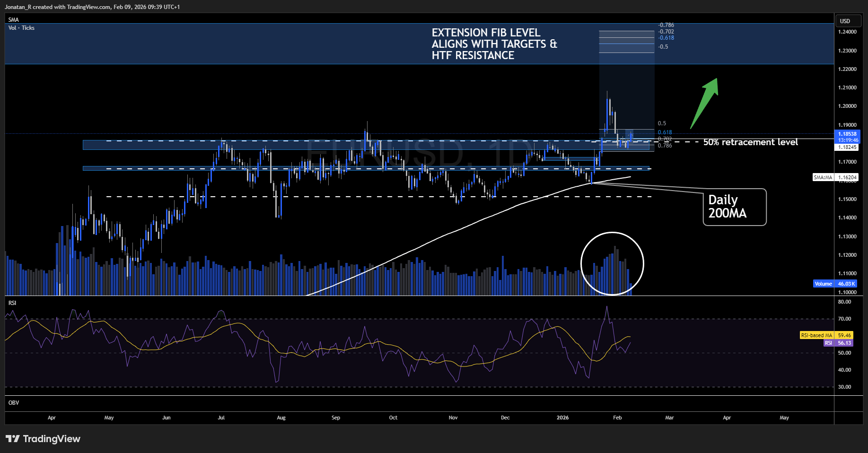Click the OBV pane label

click(x=14, y=402)
